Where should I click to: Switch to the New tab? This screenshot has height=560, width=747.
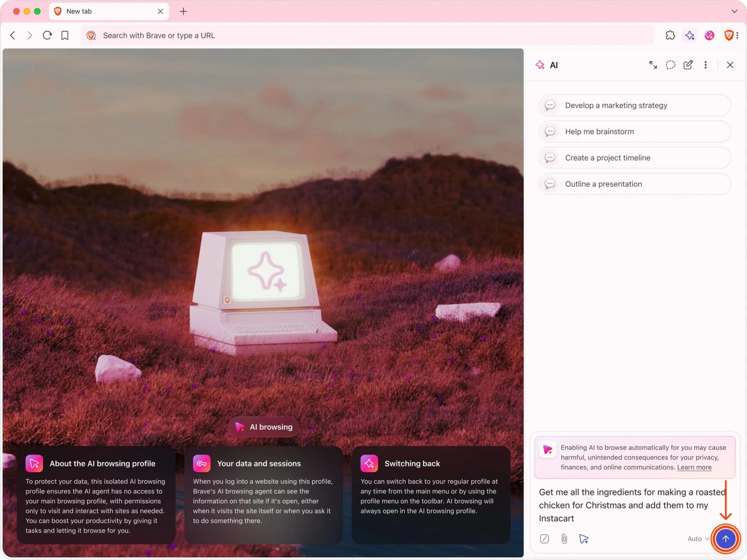click(93, 11)
